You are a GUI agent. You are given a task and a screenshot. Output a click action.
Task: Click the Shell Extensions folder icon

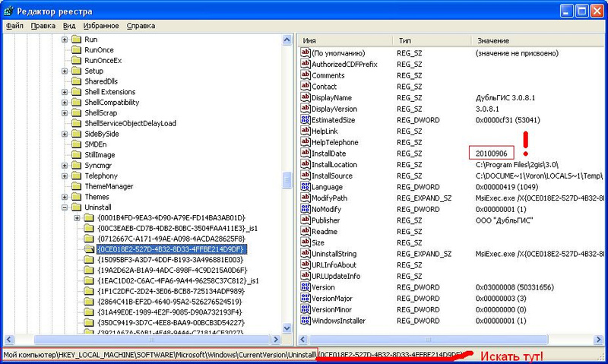coord(76,92)
